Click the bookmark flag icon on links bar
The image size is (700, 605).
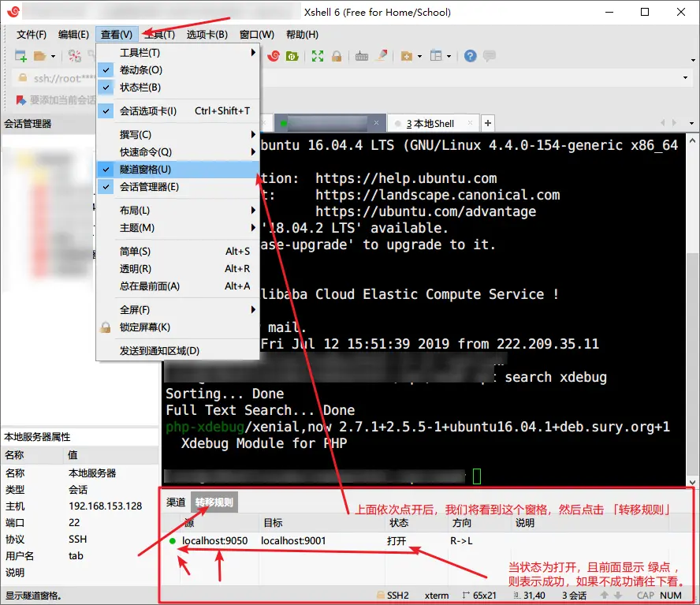(20, 100)
